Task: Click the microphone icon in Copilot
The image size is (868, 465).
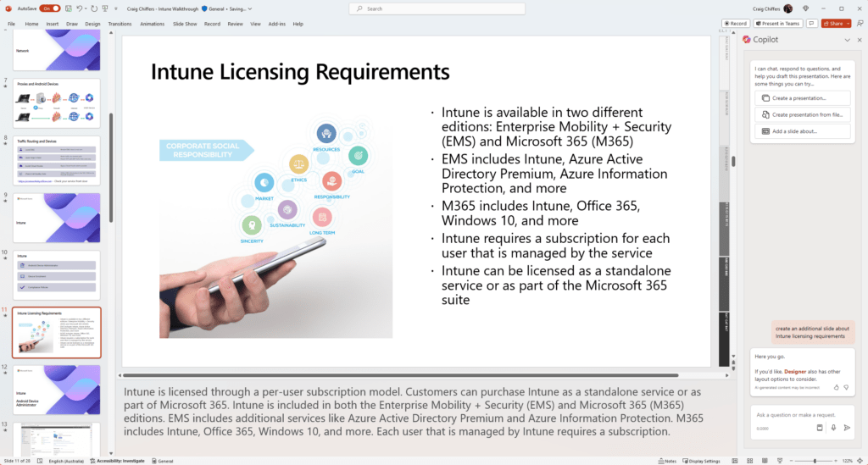Action: coord(833,428)
